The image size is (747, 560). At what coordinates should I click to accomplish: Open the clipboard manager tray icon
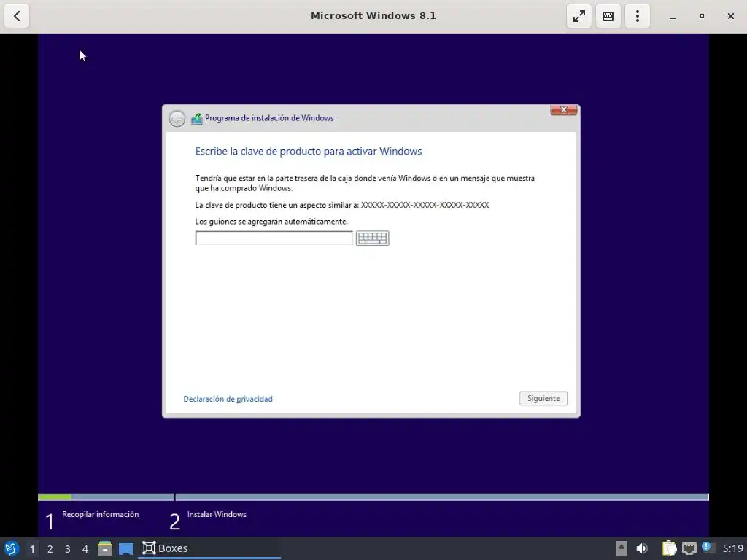670,548
